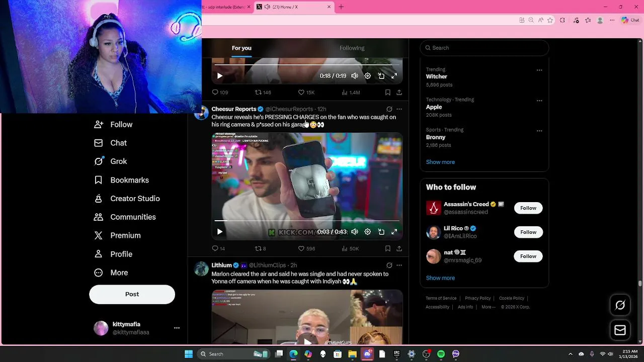Click the Post button
This screenshot has height=362, width=644.
(132, 294)
